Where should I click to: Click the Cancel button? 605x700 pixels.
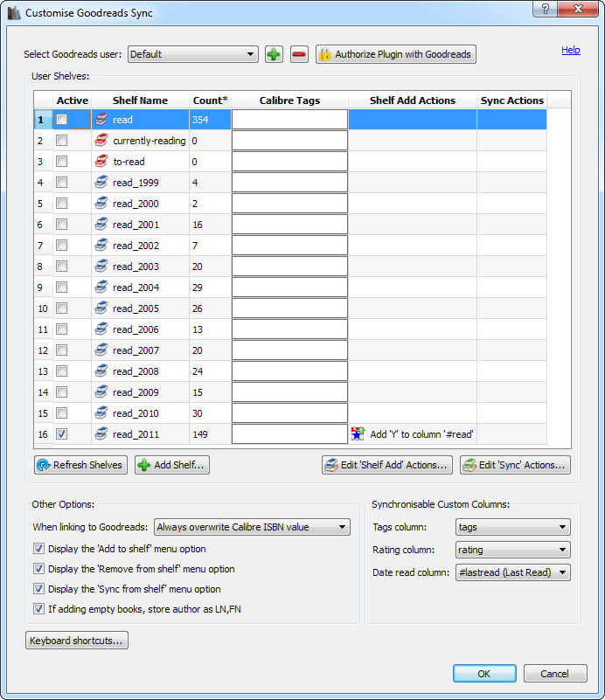pos(555,673)
